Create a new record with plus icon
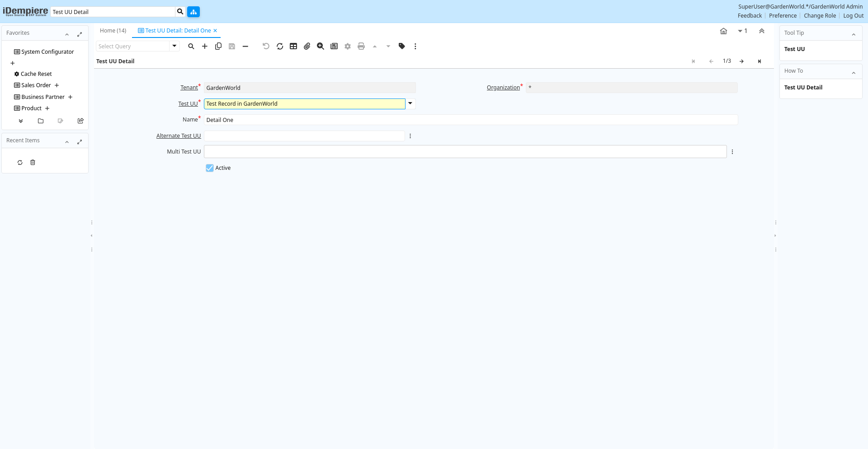 tap(205, 46)
